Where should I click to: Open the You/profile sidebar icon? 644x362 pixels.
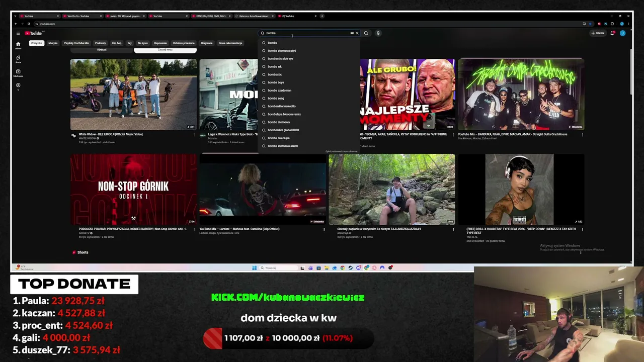pyautogui.click(x=18, y=86)
